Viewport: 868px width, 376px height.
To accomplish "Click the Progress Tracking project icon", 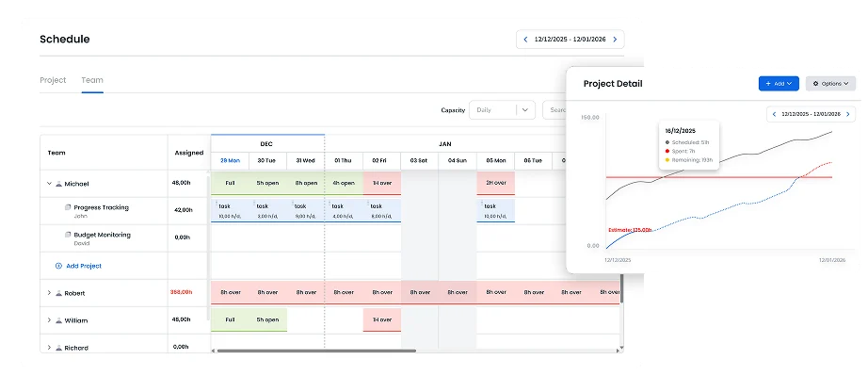I will [x=68, y=207].
